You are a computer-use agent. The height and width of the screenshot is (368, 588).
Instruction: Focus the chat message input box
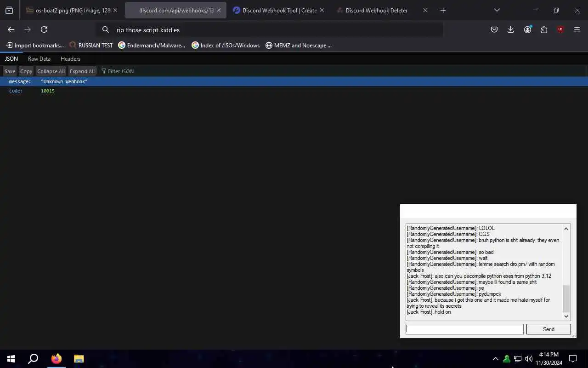464,329
